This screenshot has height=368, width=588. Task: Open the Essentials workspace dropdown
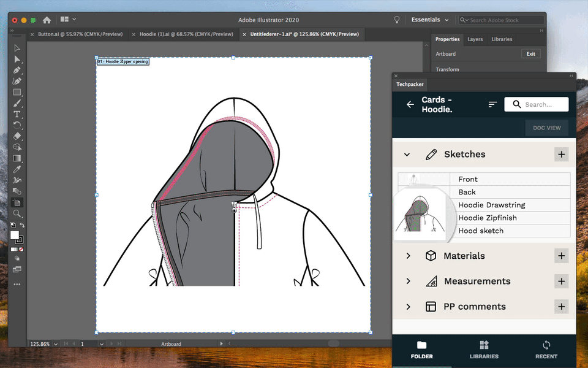[x=430, y=20]
